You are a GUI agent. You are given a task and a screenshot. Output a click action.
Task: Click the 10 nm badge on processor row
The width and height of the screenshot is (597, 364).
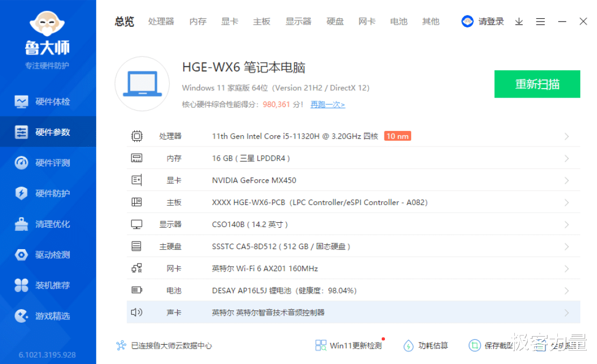pos(397,136)
